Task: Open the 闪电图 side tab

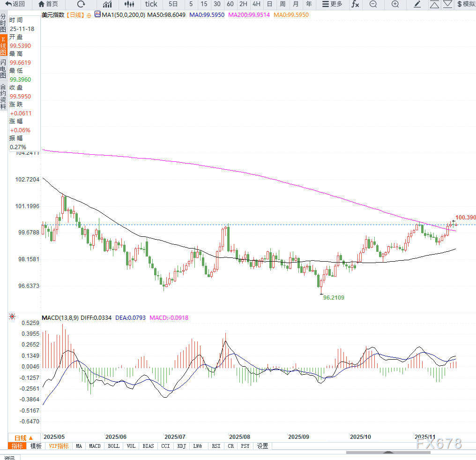Action: coord(3,69)
